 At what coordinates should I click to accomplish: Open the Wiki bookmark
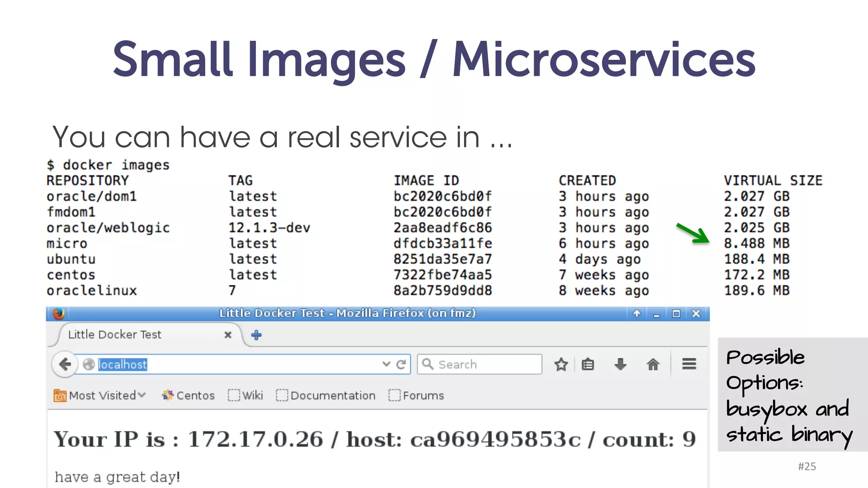245,395
